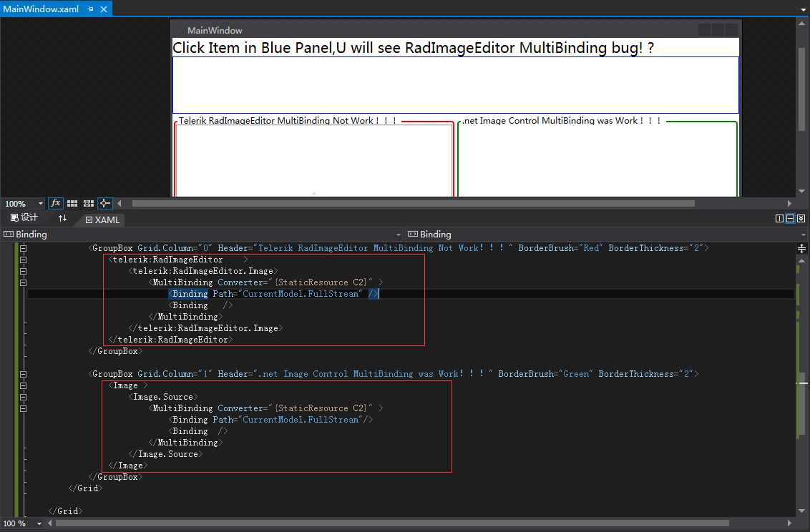Click the closing </Image.Source> tag line
The width and height of the screenshot is (810, 532).
pos(165,454)
